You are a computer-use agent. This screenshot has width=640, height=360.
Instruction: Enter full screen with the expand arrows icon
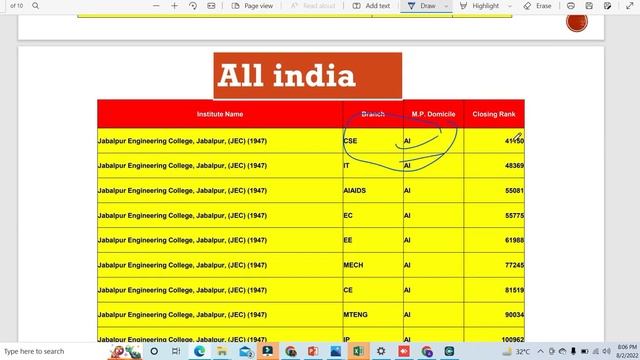[x=629, y=6]
